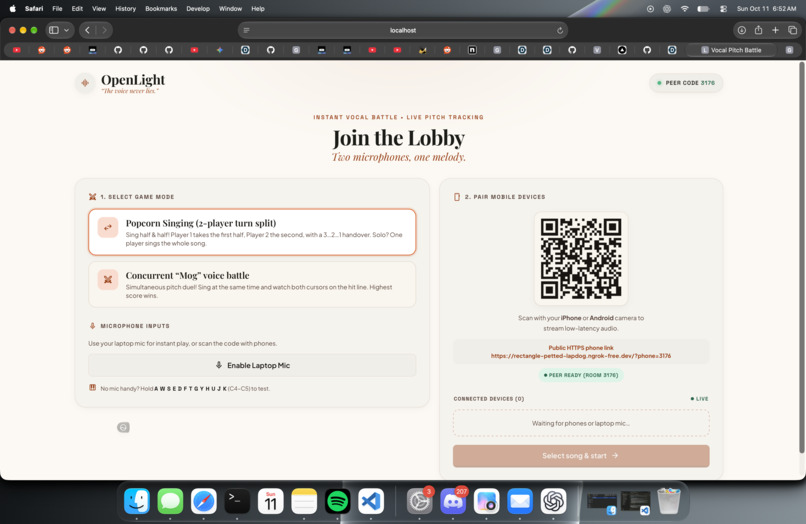Switch to the Vocal Pitch Battle tab
This screenshot has height=524, width=806.
732,50
